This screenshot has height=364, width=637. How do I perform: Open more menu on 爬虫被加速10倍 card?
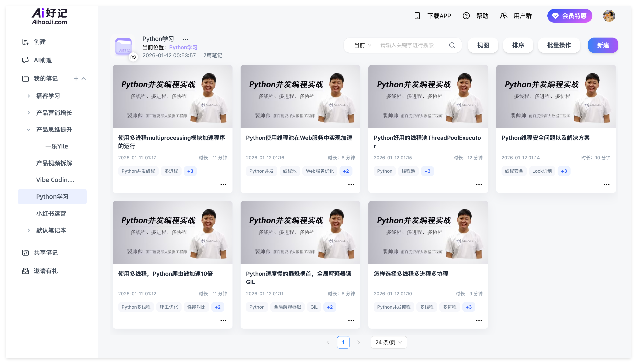point(223,321)
